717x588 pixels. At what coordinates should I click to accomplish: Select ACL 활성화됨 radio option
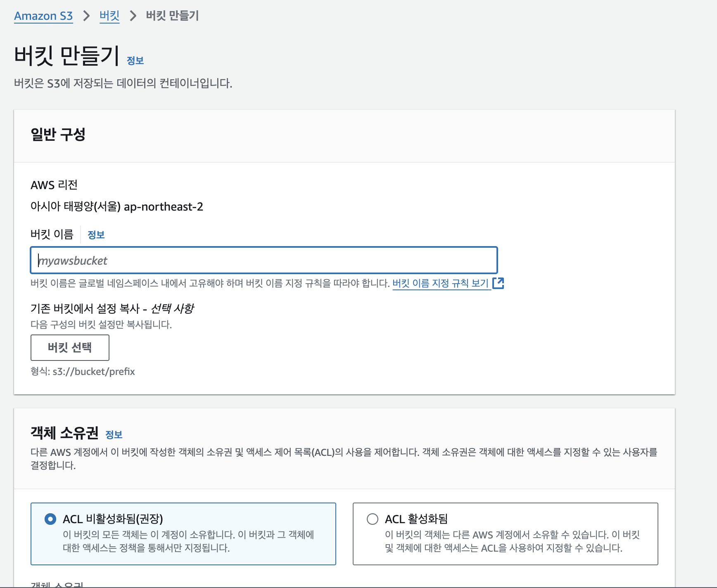pyautogui.click(x=373, y=519)
